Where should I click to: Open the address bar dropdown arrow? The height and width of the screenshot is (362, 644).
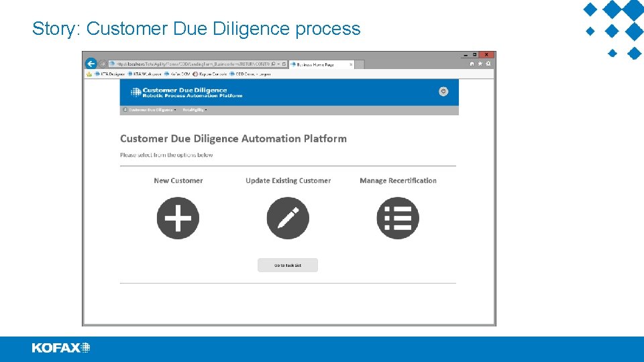[278, 64]
